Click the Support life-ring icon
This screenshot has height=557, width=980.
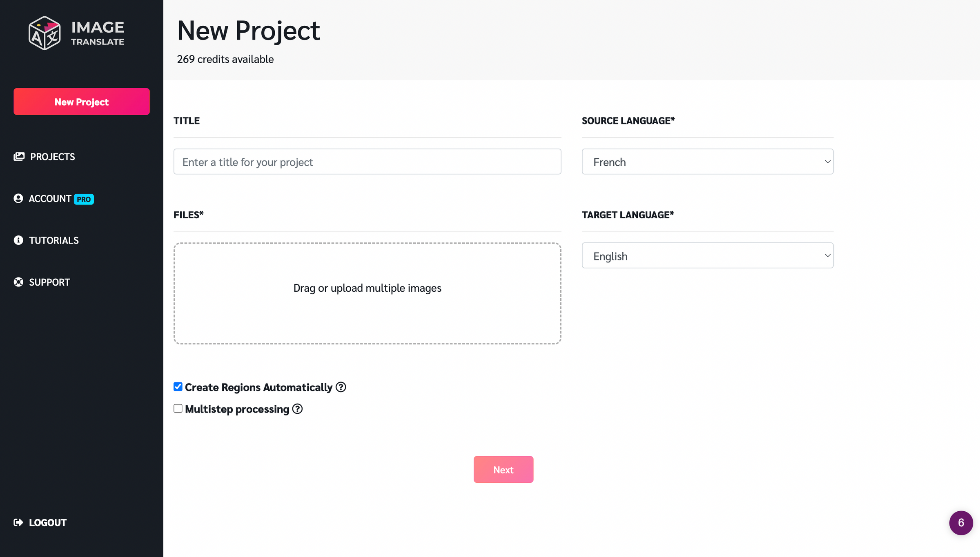tap(18, 282)
